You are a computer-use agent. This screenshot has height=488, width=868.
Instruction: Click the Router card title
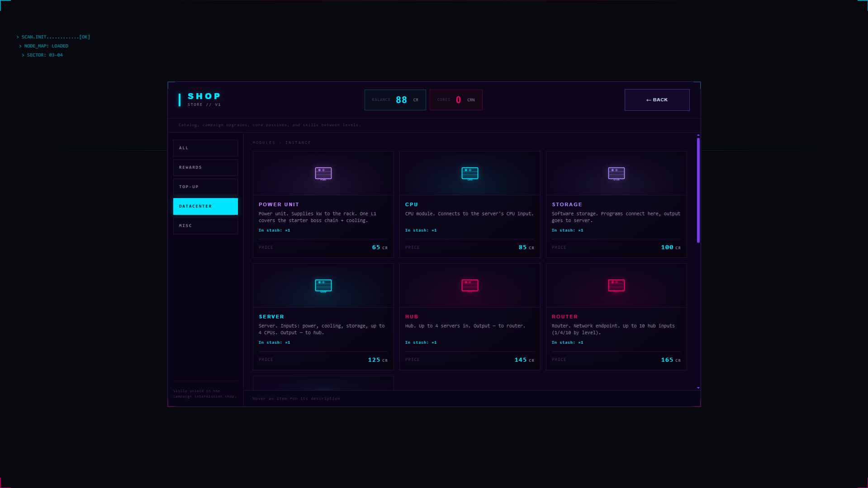coord(564,317)
